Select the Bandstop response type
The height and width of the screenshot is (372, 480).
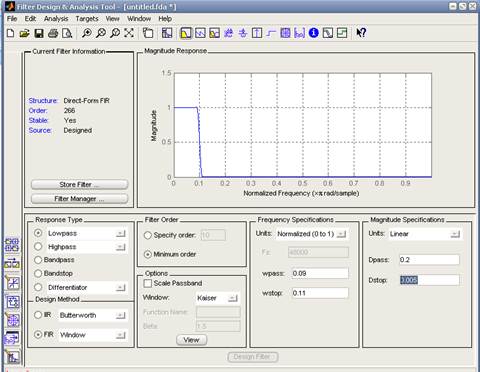38,273
